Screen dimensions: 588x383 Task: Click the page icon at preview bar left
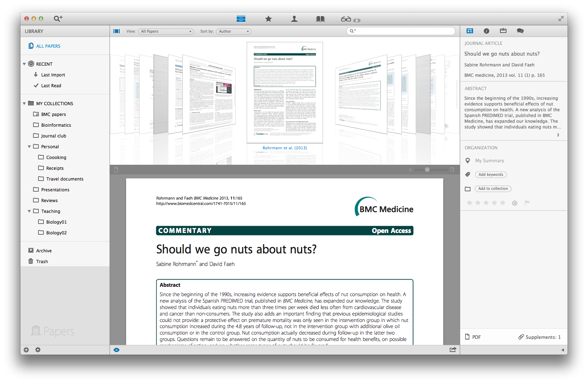(116, 169)
